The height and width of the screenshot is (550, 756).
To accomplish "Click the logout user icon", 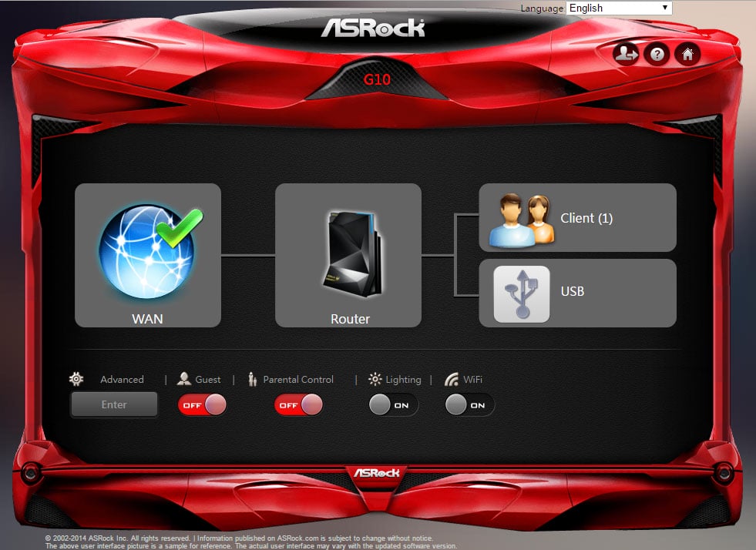I will (x=626, y=54).
